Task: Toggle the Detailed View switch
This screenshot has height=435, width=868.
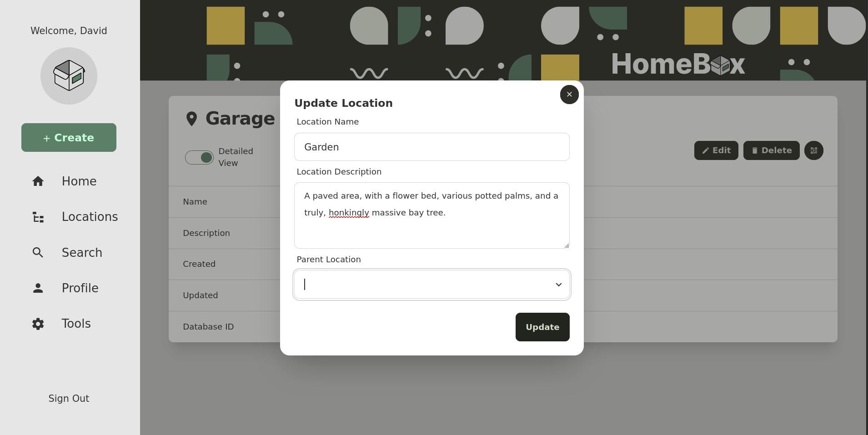Action: tap(199, 157)
